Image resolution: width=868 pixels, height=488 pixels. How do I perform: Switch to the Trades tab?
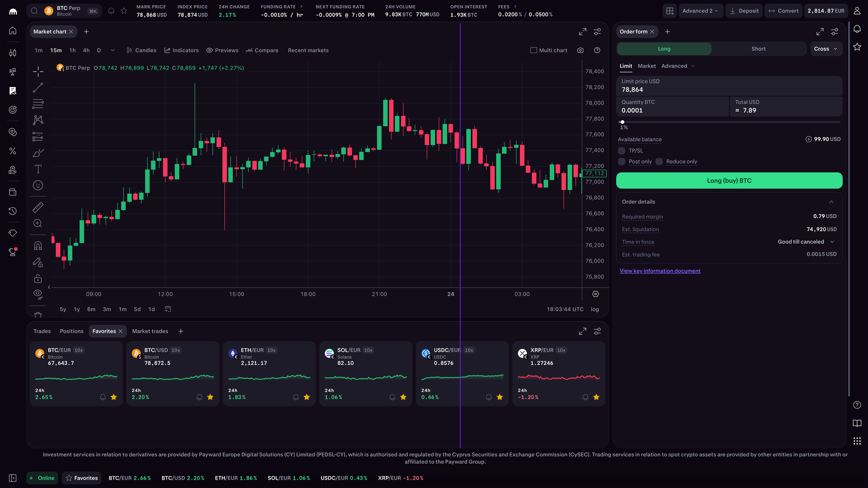click(x=42, y=331)
